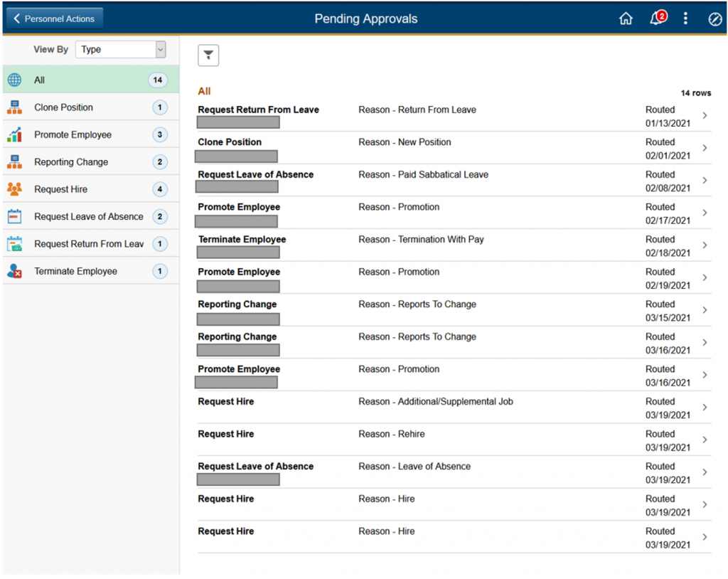This screenshot has height=579, width=728.
Task: Open the Terminate Employee row title in list
Action: [242, 239]
